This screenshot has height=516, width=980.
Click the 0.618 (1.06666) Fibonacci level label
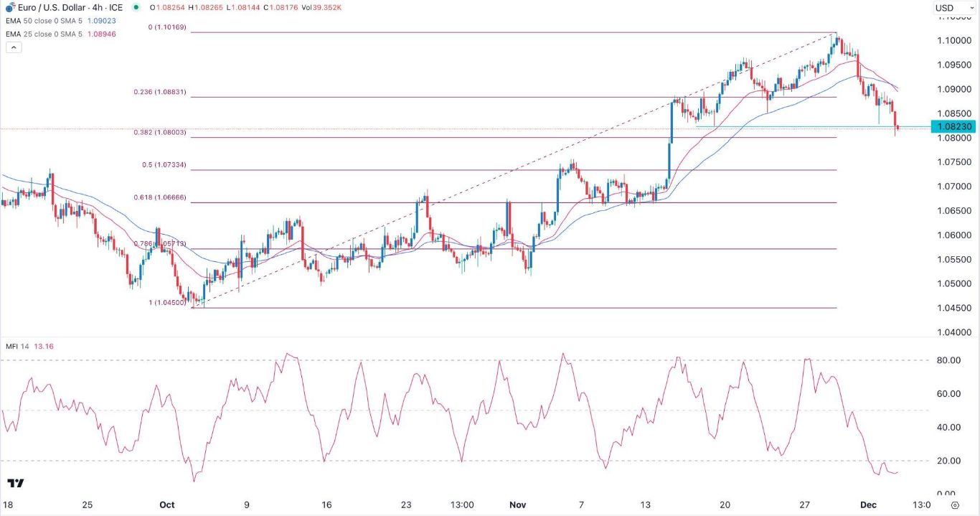[x=159, y=197]
